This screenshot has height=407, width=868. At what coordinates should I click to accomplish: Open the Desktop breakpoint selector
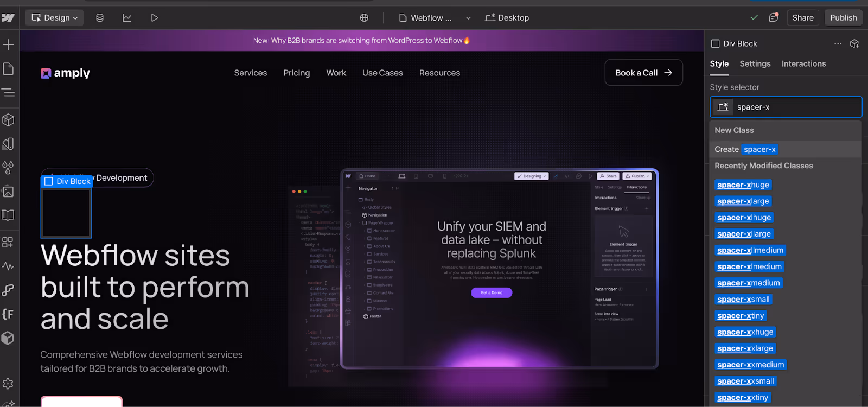coord(507,18)
